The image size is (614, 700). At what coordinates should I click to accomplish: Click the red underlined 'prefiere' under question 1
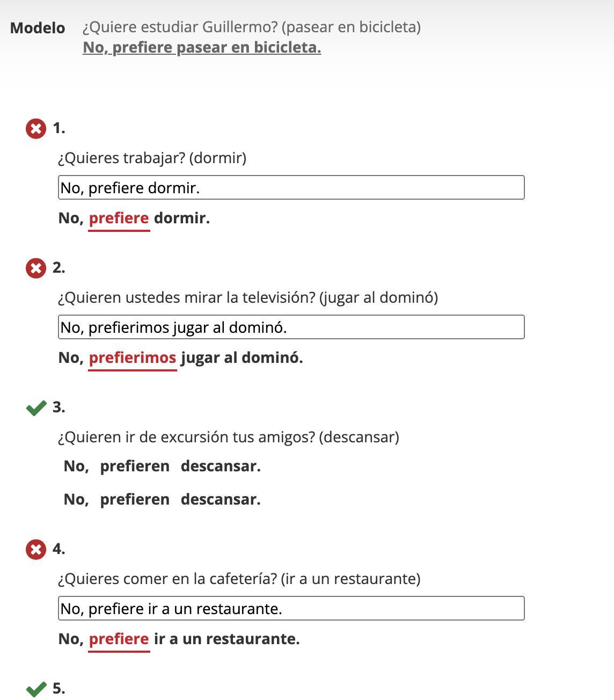click(119, 218)
